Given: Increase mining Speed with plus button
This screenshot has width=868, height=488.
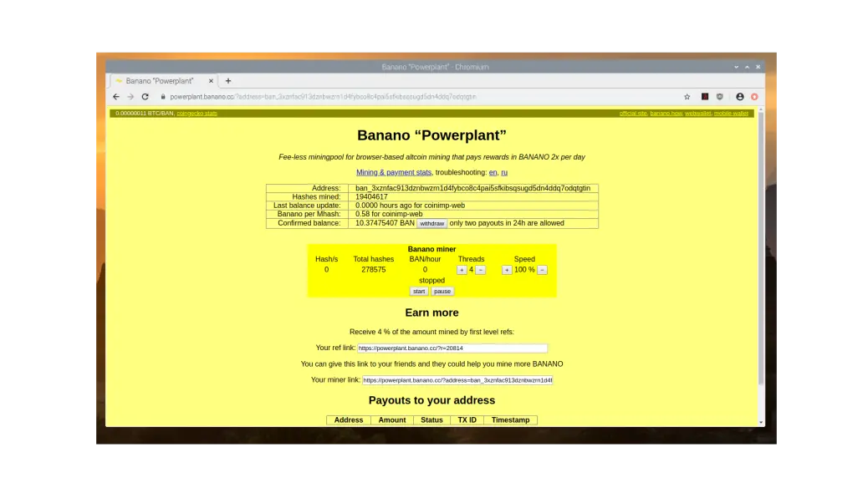Looking at the screenshot, I should tap(507, 270).
